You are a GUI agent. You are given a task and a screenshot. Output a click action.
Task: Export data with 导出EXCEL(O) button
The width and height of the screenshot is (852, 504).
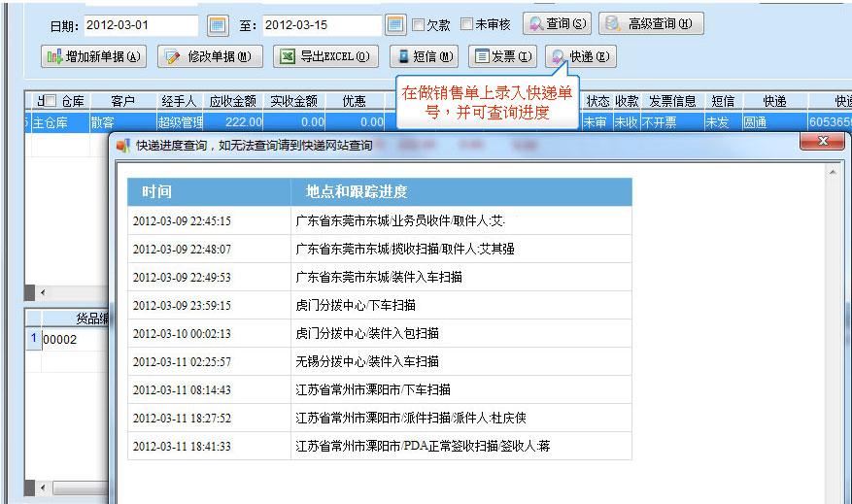click(x=325, y=56)
